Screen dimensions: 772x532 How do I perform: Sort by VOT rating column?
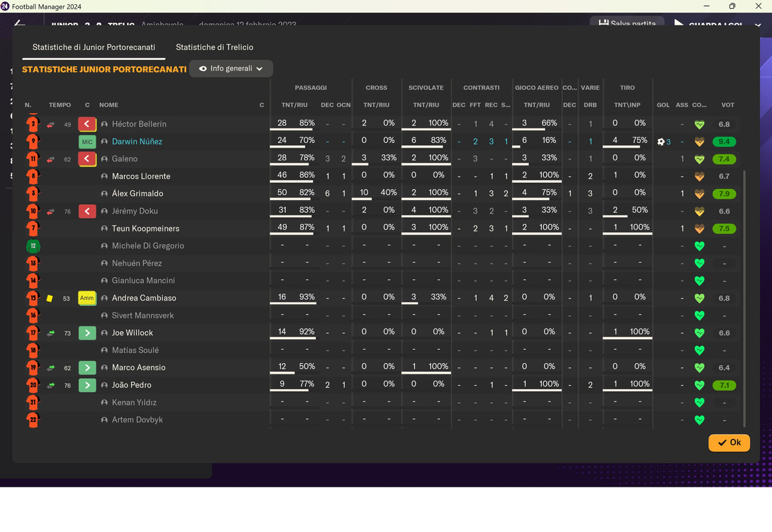pos(727,105)
